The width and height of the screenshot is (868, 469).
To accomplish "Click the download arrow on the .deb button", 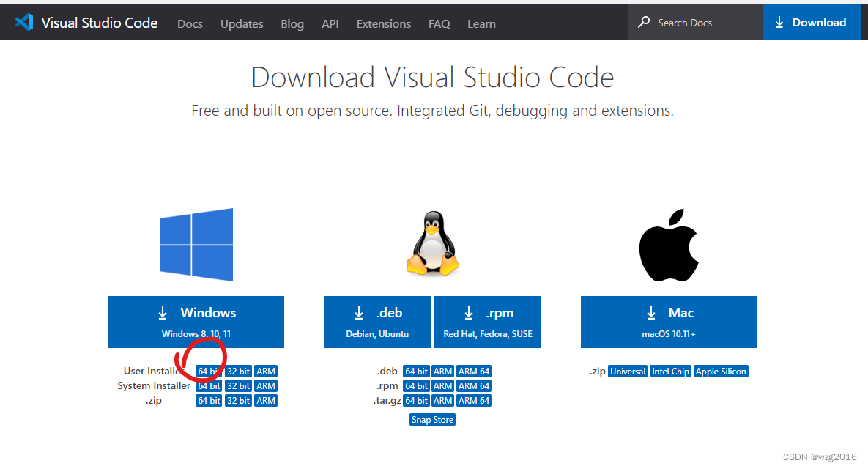I will tap(359, 312).
